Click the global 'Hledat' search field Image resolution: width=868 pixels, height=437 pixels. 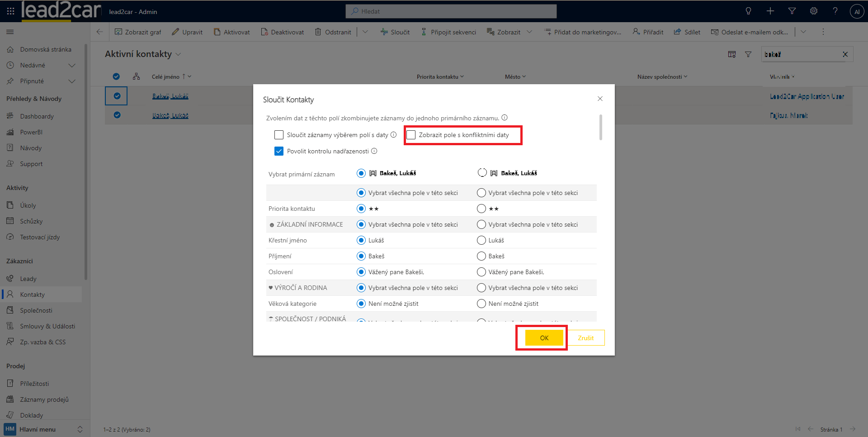click(451, 11)
